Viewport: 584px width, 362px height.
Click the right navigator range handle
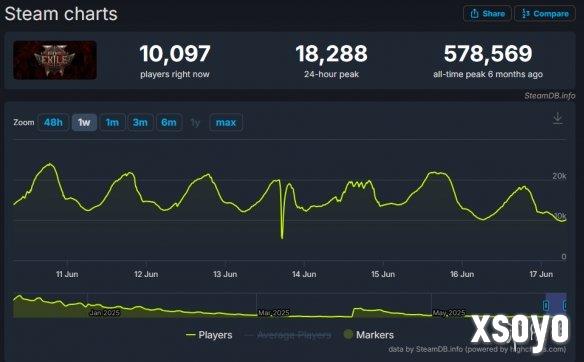pos(565,305)
